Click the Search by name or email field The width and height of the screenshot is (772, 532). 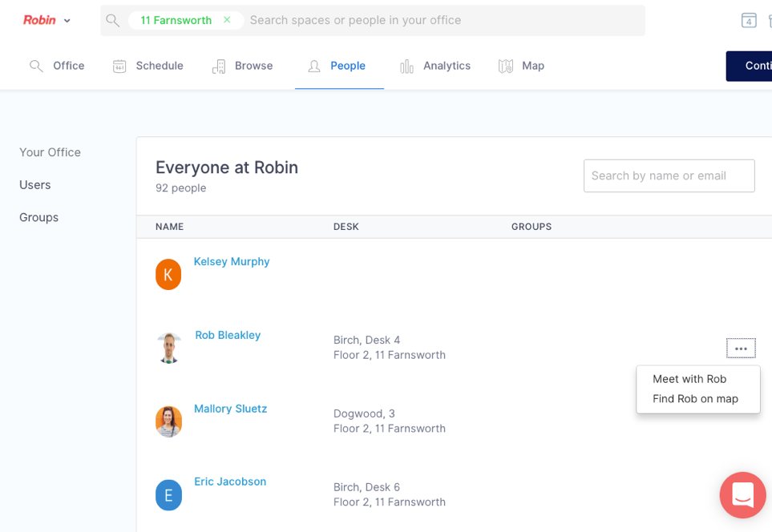click(669, 175)
